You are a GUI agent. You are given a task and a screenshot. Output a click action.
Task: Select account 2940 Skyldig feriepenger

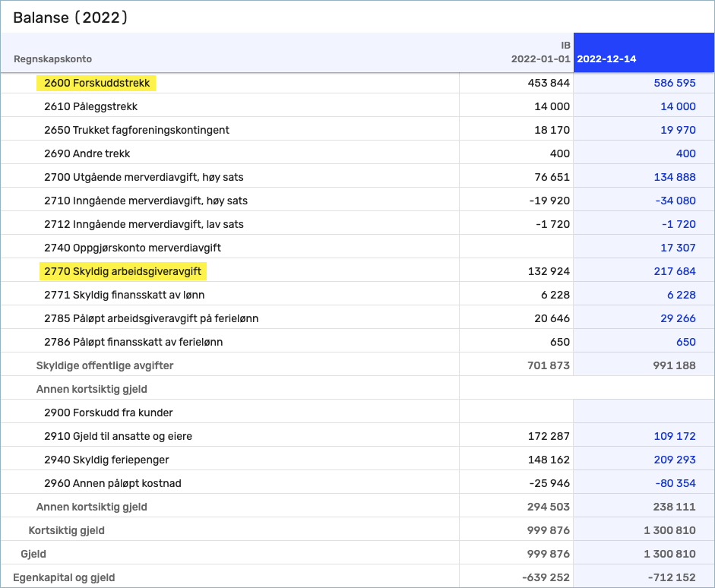[106, 460]
